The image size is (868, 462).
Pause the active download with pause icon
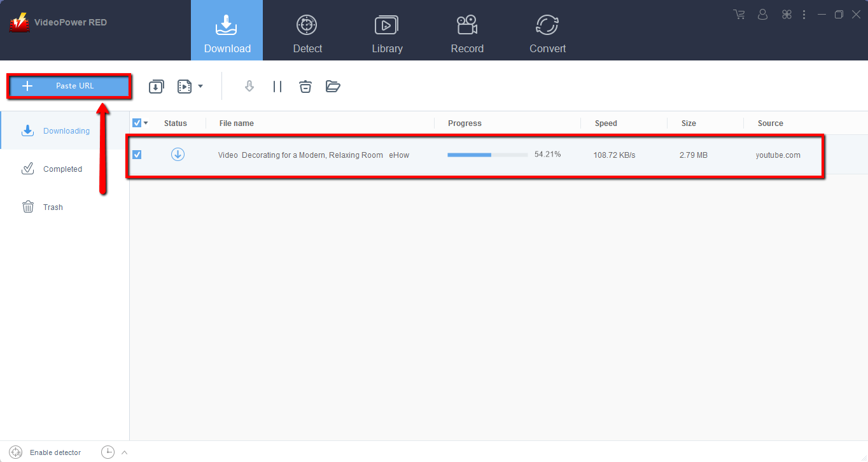pyautogui.click(x=277, y=86)
